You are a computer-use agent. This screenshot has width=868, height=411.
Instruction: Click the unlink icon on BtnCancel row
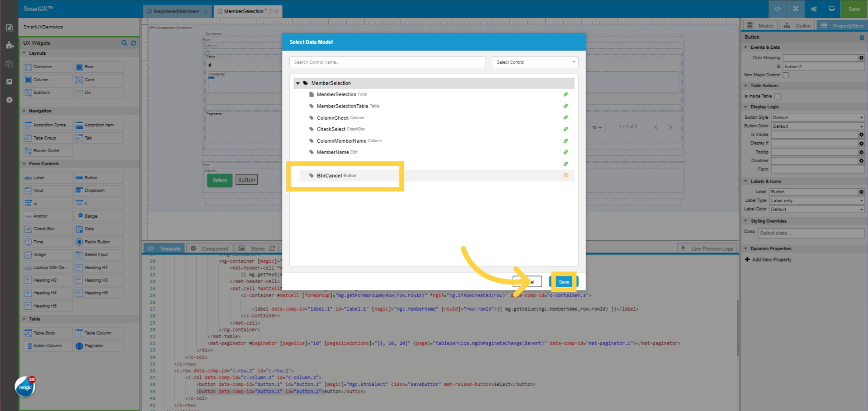(x=566, y=175)
